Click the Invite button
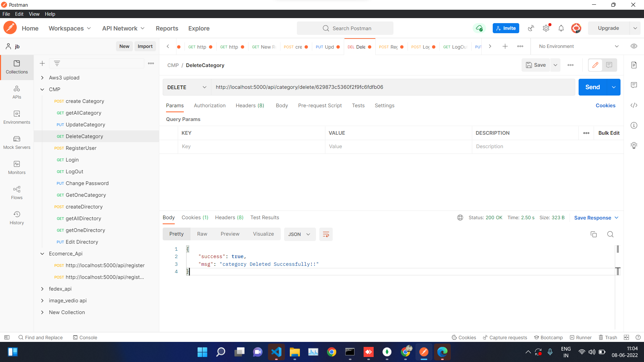This screenshot has height=362, width=644. tap(506, 28)
